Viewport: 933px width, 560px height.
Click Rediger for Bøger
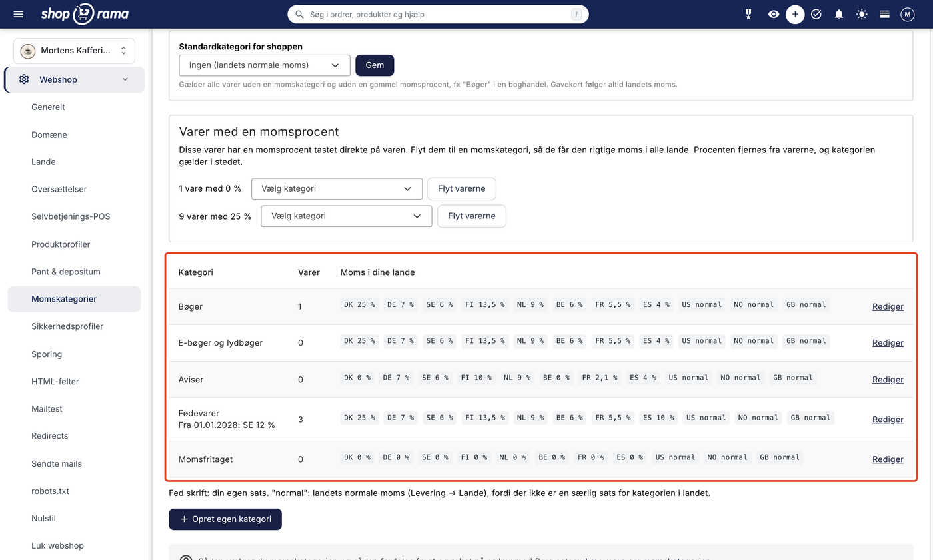[888, 306]
